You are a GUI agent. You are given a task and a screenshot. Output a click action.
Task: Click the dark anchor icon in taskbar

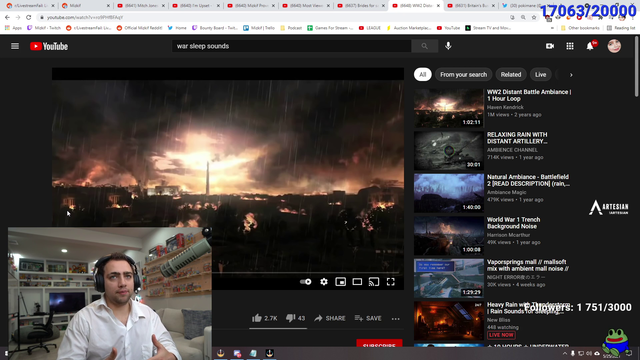point(269,353)
